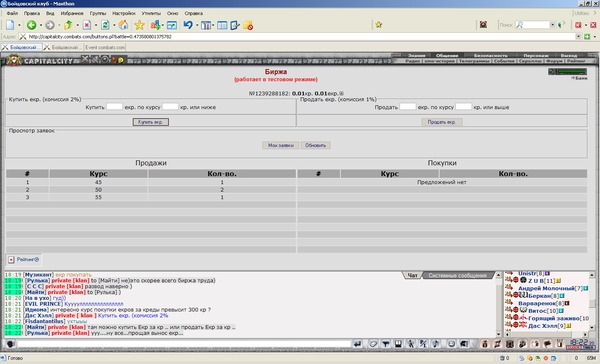Click the sell amount field after Продать
The image size is (600, 364).
click(408, 106)
